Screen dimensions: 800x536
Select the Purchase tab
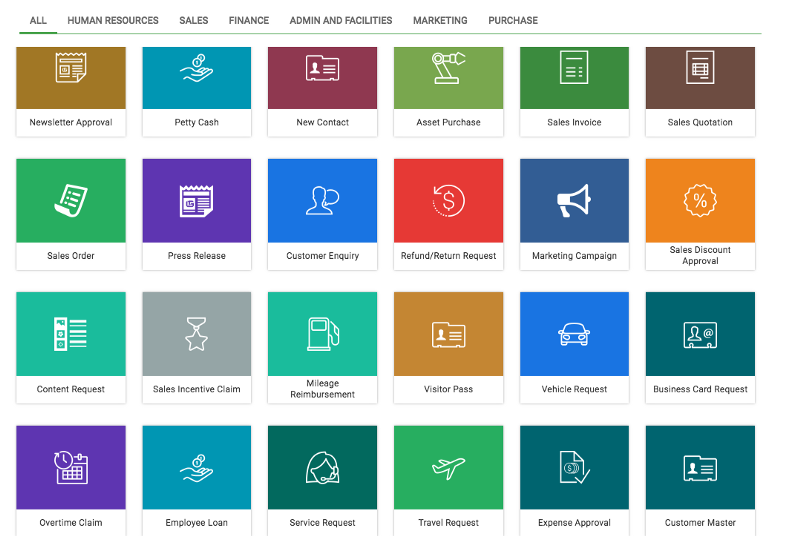pyautogui.click(x=513, y=20)
